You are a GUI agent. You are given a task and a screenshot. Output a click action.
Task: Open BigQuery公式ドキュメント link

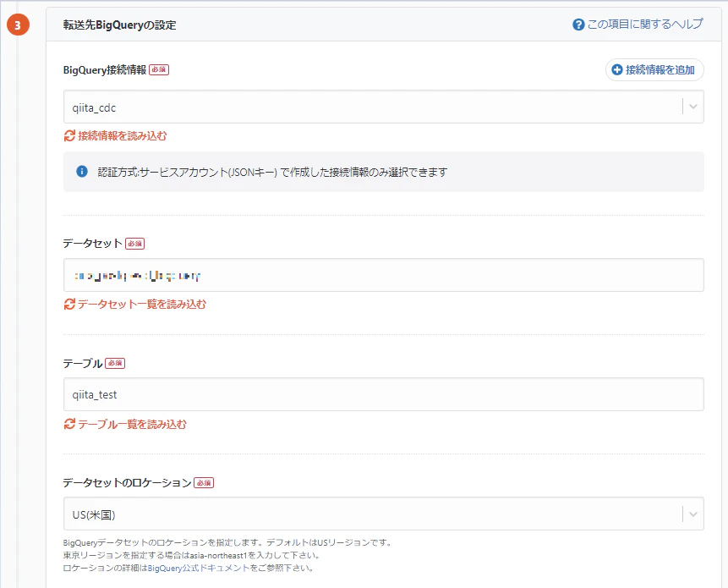click(x=199, y=568)
